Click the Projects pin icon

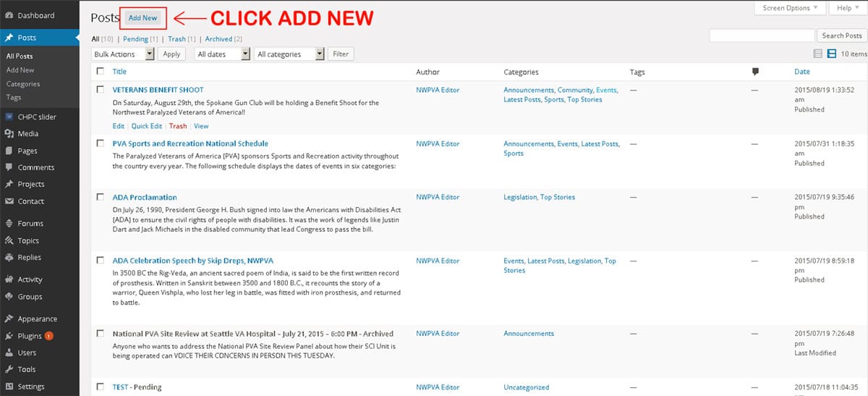(9, 184)
